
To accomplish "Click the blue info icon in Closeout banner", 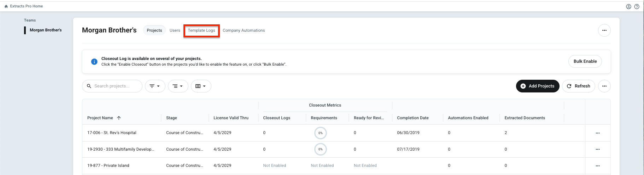I will coord(94,62).
